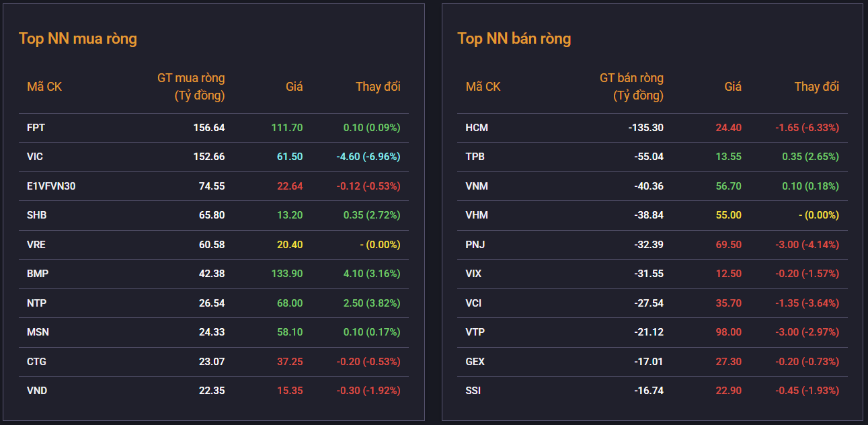Image resolution: width=868 pixels, height=425 pixels.
Task: Select the HCM stock ticker
Action: pos(477,127)
